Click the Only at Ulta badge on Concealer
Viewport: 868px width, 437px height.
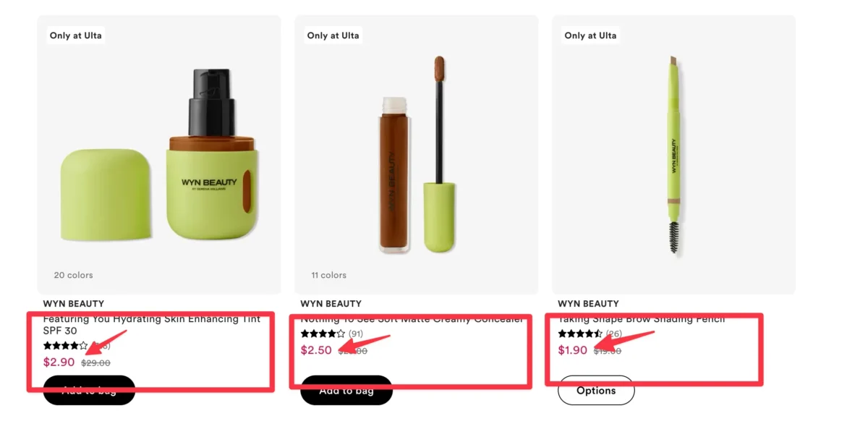tap(333, 35)
